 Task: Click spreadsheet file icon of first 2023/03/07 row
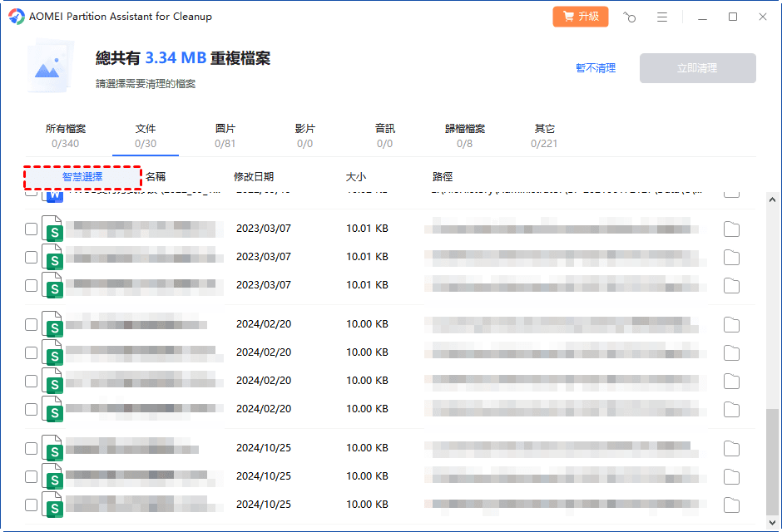point(52,229)
